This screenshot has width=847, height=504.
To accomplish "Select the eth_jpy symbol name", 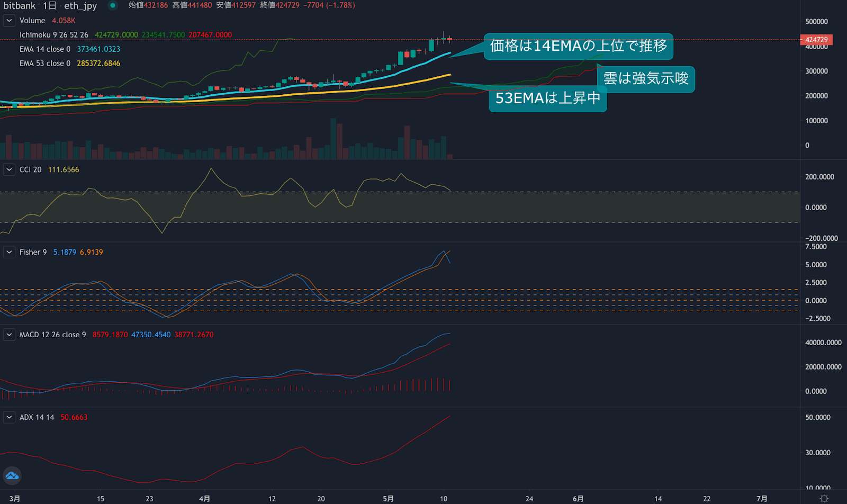I will [80, 6].
